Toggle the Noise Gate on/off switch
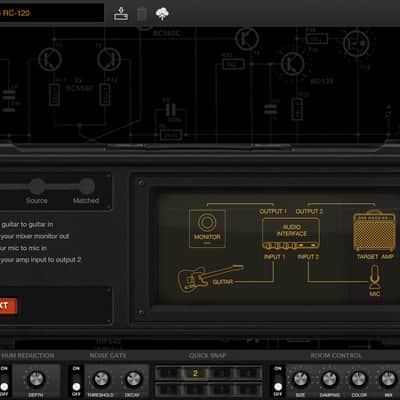This screenshot has width=400, height=400. (x=76, y=382)
